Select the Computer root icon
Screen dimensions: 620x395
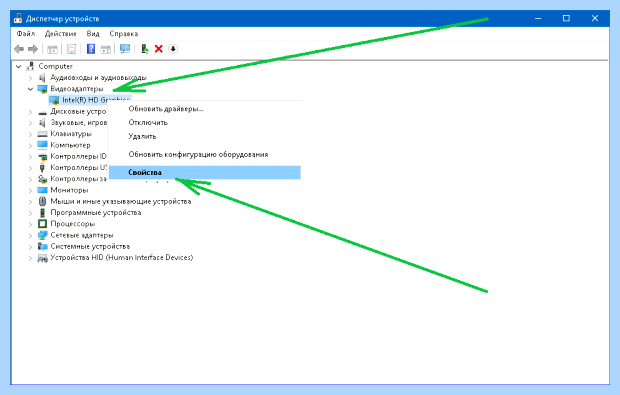pyautogui.click(x=30, y=66)
